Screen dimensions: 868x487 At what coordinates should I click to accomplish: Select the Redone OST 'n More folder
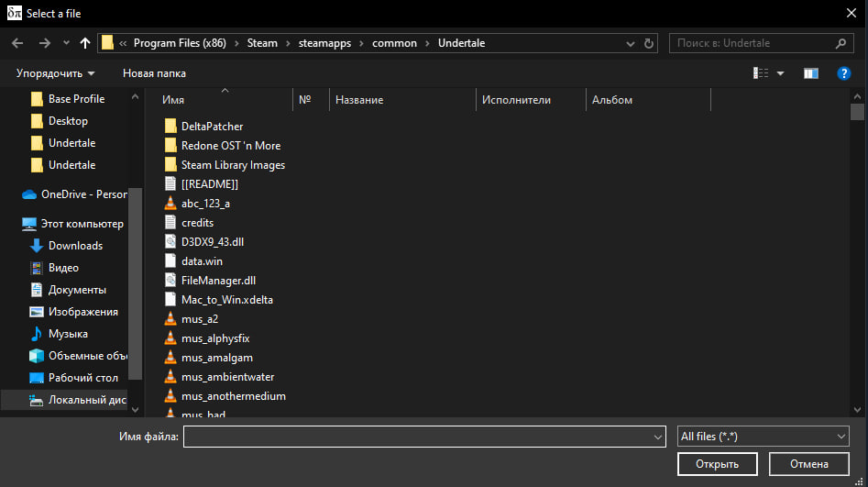coord(223,146)
